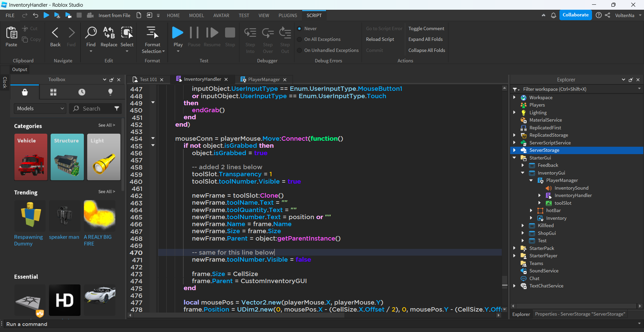
Task: Open the Models category dropdown
Action: click(x=40, y=108)
